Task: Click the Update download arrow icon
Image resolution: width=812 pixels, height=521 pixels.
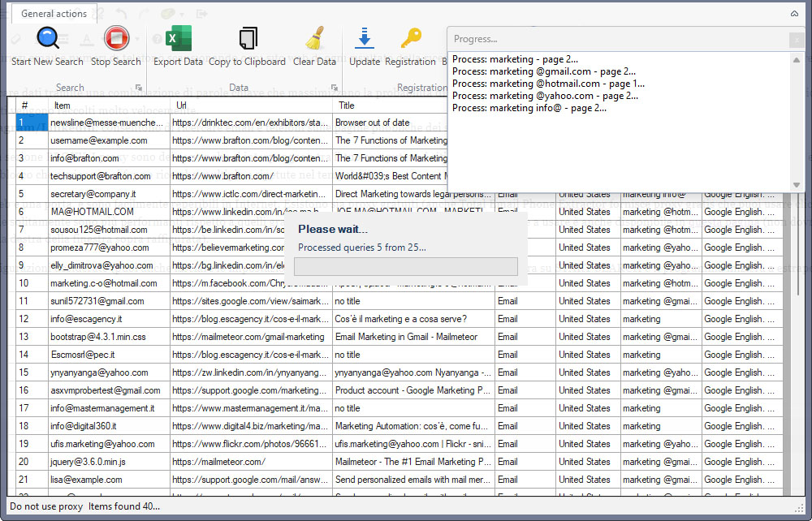Action: [365, 38]
